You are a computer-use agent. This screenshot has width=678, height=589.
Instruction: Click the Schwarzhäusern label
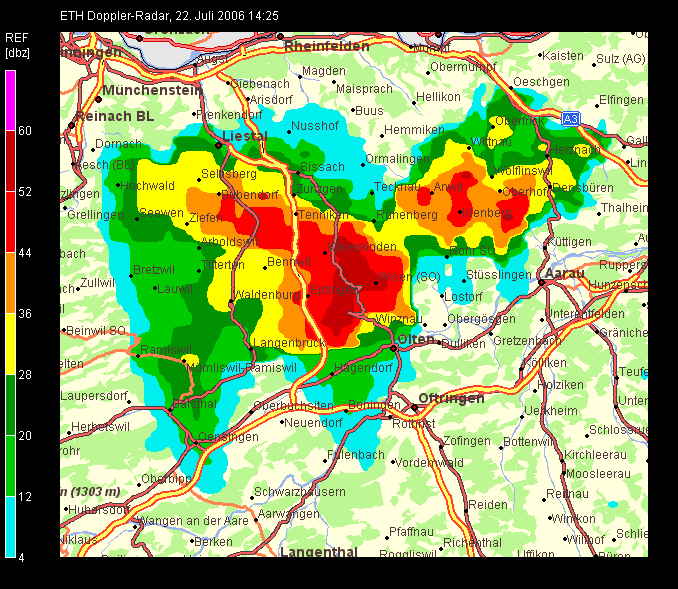tap(300, 492)
